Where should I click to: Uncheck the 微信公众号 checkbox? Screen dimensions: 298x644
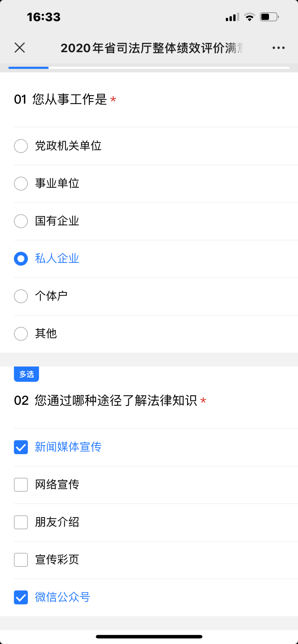[x=21, y=597]
